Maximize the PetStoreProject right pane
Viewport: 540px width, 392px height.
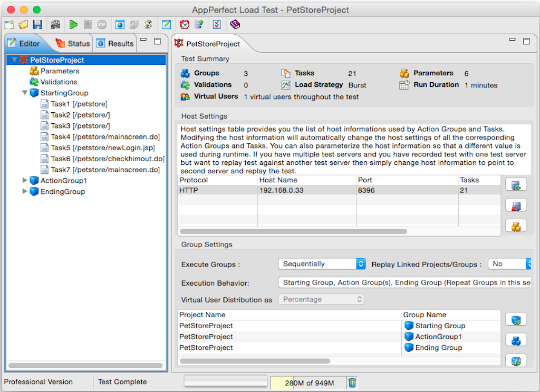526,41
